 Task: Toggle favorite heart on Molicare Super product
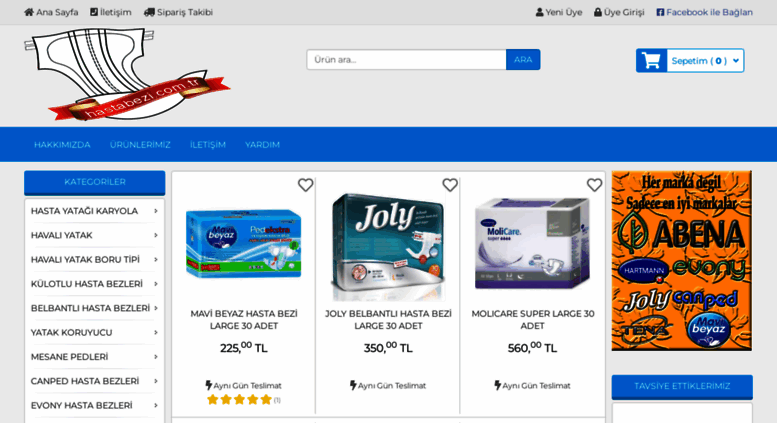(594, 185)
